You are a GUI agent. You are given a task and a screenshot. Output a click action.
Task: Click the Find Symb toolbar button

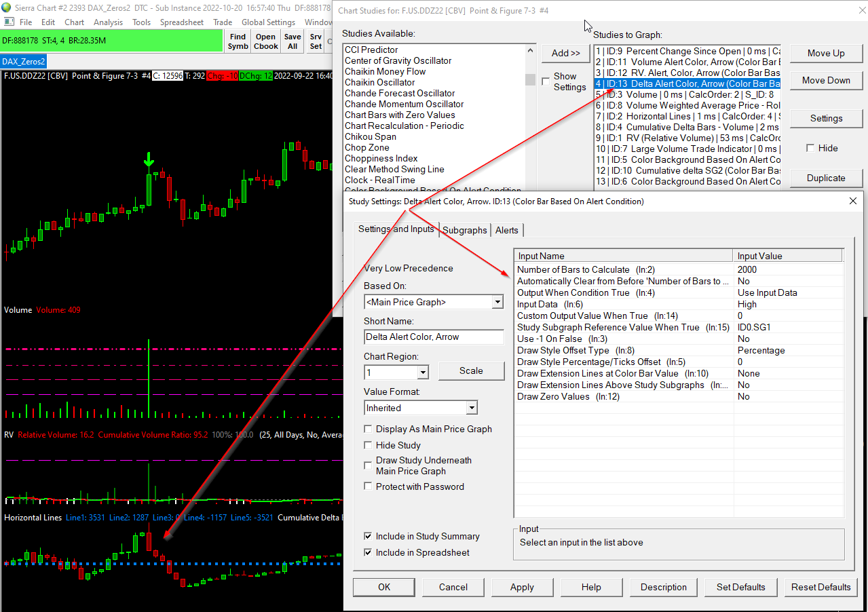coord(238,41)
